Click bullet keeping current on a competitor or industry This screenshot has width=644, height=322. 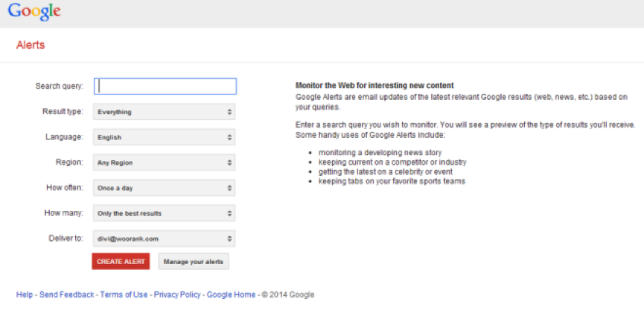(x=392, y=162)
